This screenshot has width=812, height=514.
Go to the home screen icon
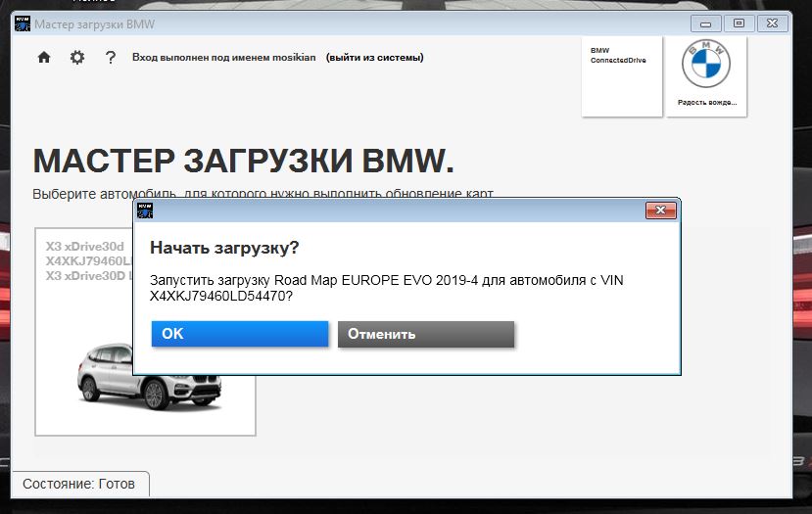44,57
